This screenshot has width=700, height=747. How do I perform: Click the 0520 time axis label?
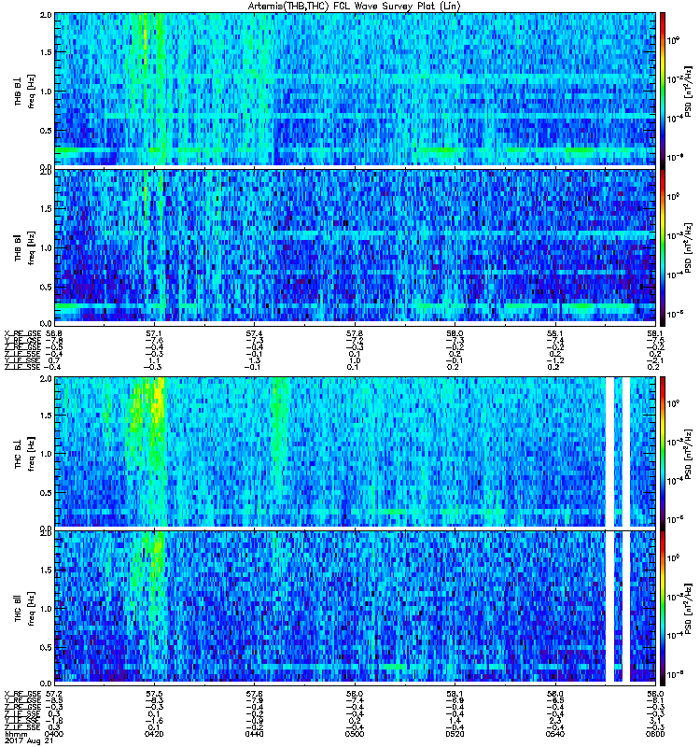[x=455, y=734]
